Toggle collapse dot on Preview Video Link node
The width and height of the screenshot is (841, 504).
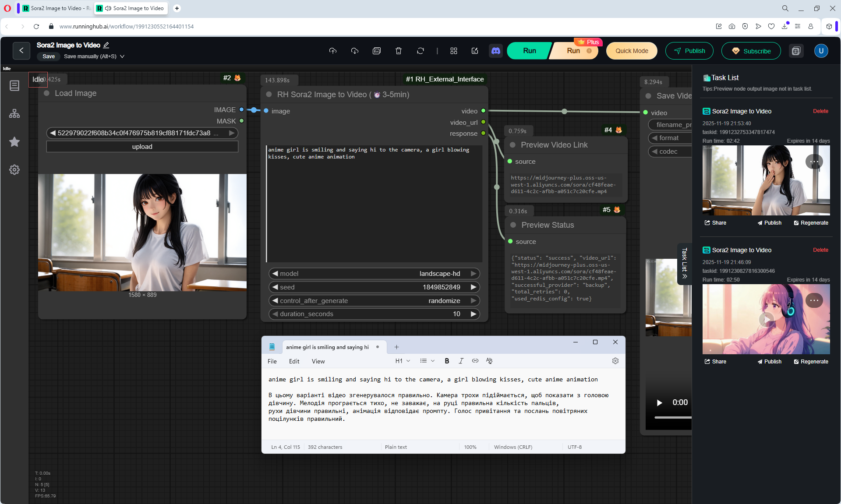[512, 145]
